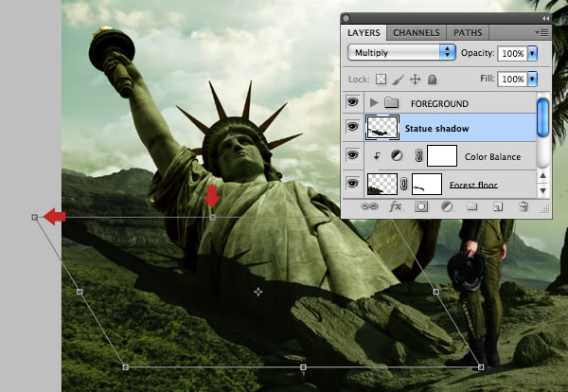Click the top-center transform handle

[213, 218]
